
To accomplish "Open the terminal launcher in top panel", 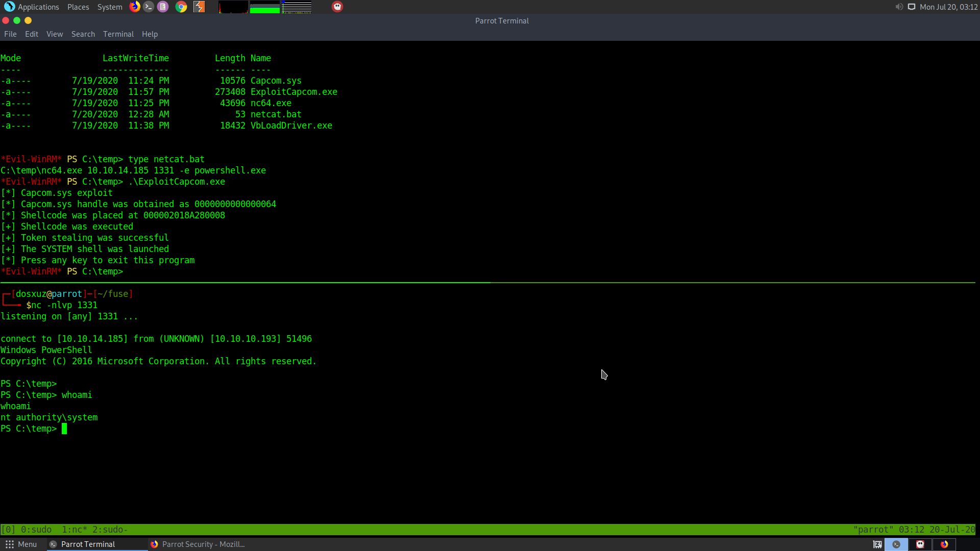I will [x=149, y=7].
